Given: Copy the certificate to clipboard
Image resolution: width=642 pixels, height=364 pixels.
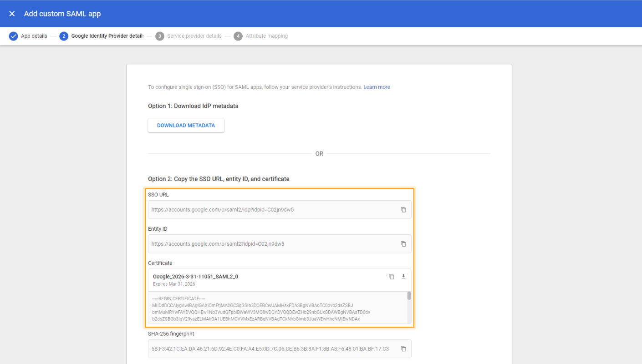Looking at the screenshot, I should point(391,276).
